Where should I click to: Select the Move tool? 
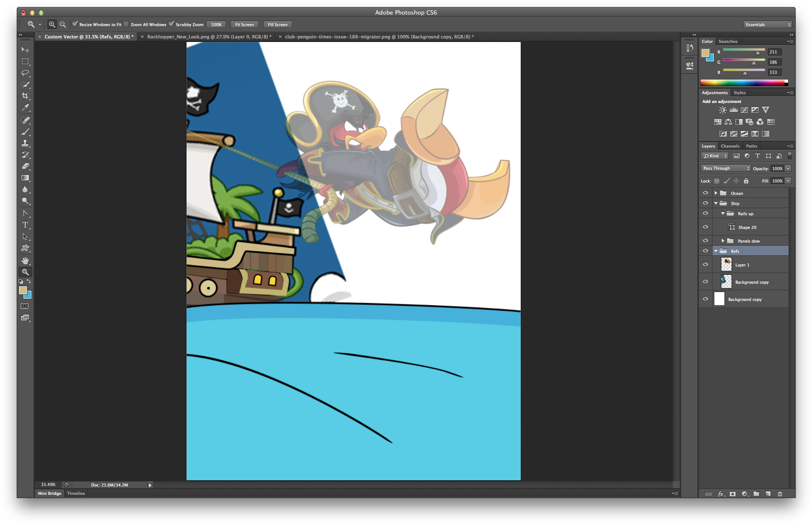[25, 49]
